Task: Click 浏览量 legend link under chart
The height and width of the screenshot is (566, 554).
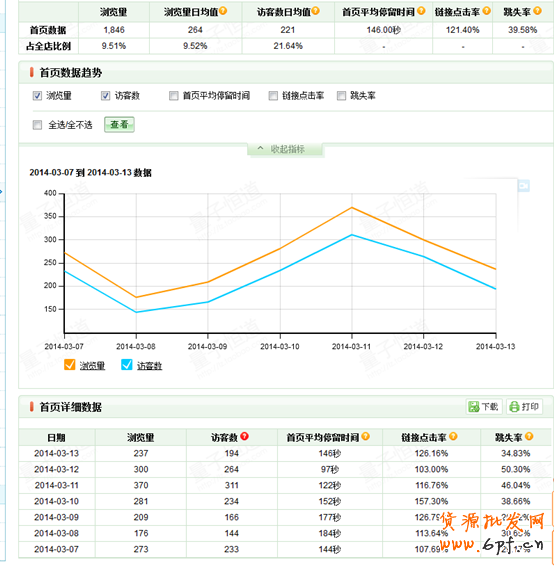Action: click(92, 366)
